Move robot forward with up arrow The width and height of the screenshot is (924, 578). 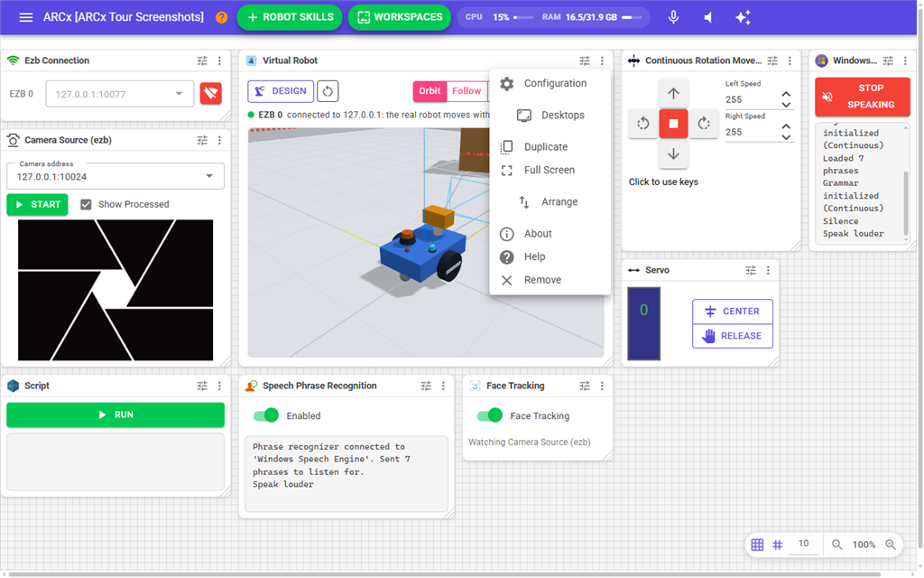673,93
